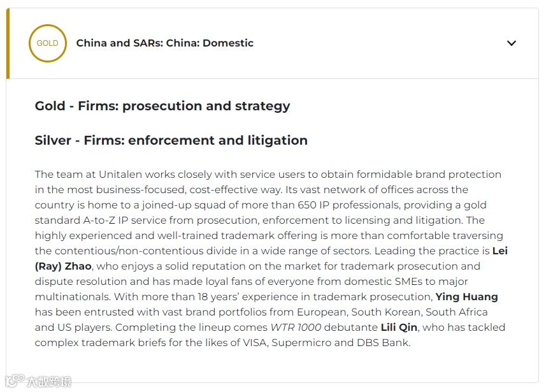Click empty header area beside the title
The image size is (546, 392).
(x=382, y=43)
